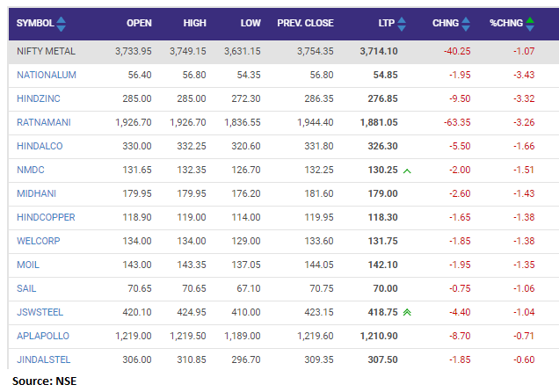Viewport: 559px width, 392px height.
Task: Select JINDALSTEL high value 310.85
Action: tap(192, 359)
